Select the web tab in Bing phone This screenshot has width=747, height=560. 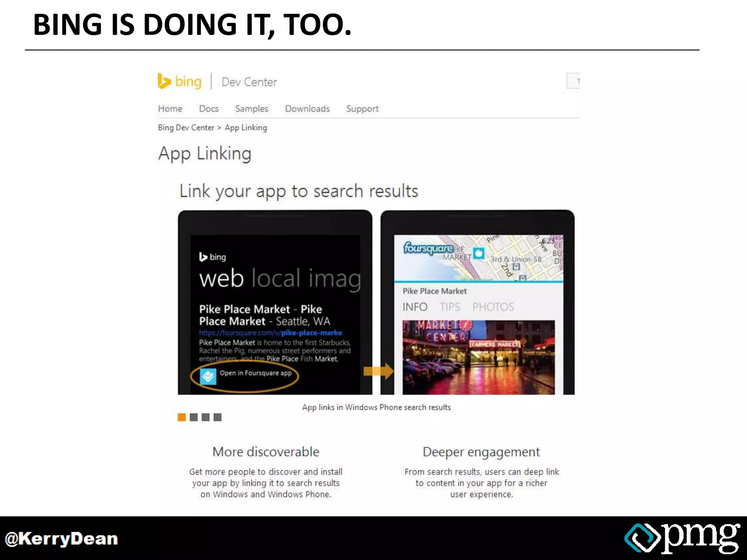pyautogui.click(x=221, y=279)
